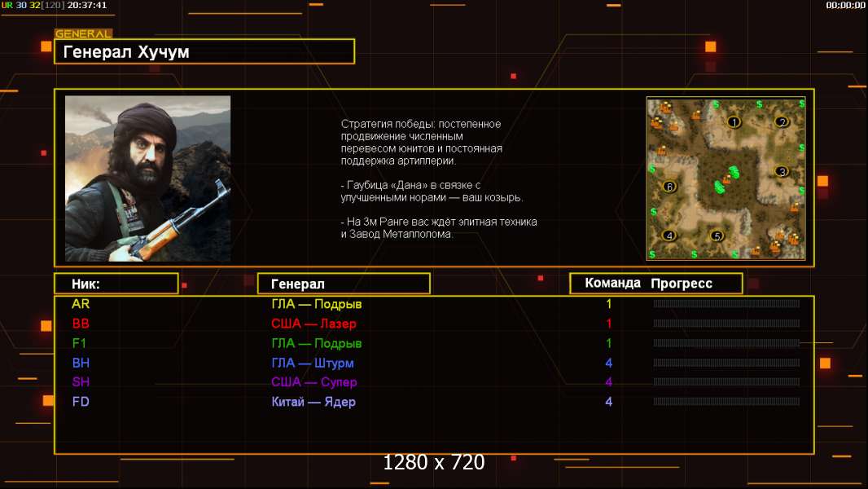Click SH's loading progress bar
Screen dimensions: 868x489
point(726,382)
